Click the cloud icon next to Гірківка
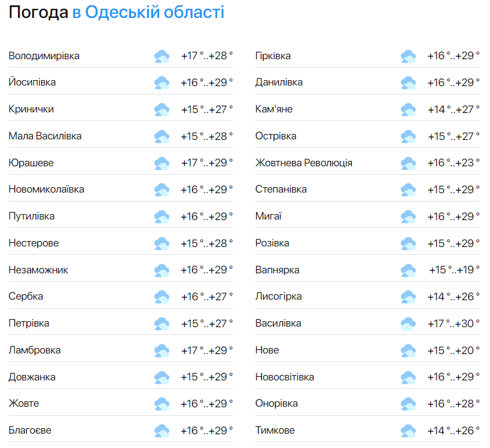This screenshot has height=448, width=490. pos(408,55)
